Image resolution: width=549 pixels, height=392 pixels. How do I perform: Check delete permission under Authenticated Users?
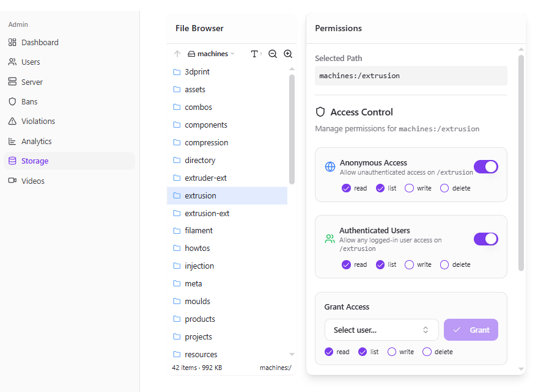[x=444, y=264]
